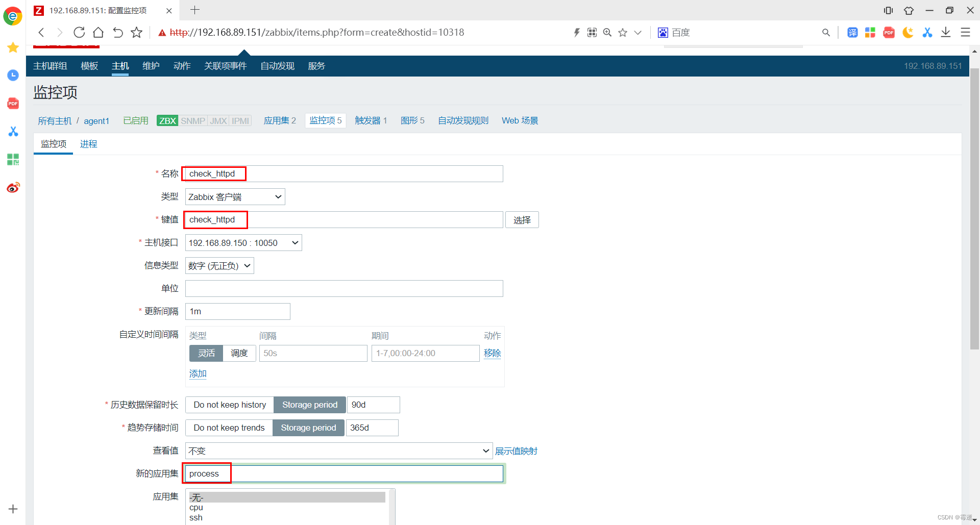Image resolution: width=980 pixels, height=525 pixels.
Task: Open the Web 场景 link
Action: pos(520,120)
